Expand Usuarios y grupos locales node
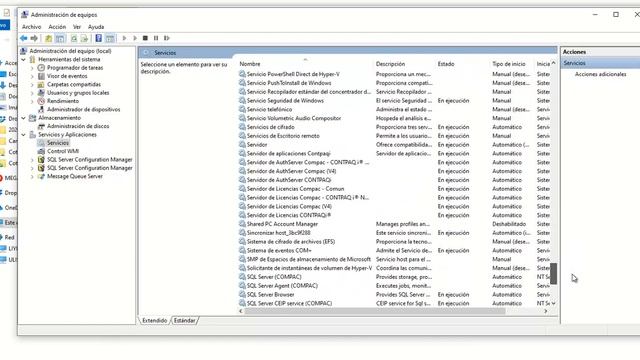This screenshot has width=640, height=360. click(32, 93)
